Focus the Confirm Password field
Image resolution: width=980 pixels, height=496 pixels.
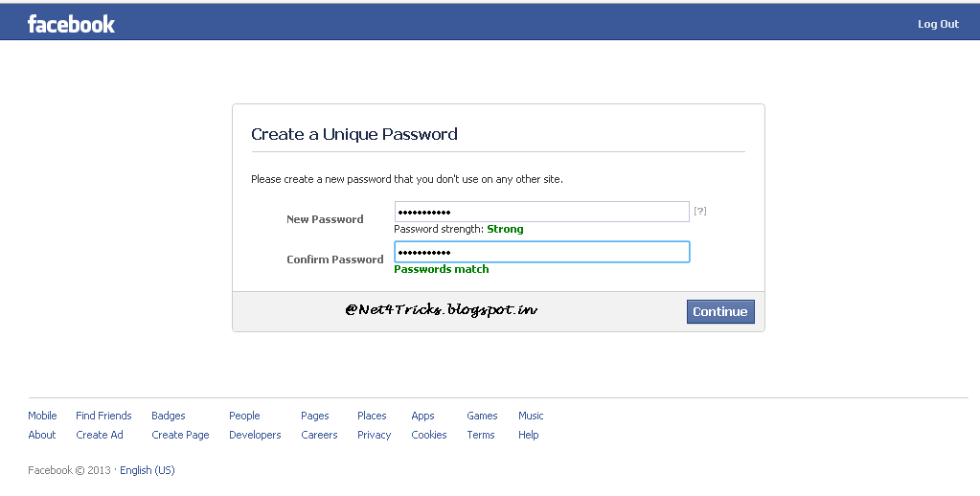coord(541,252)
